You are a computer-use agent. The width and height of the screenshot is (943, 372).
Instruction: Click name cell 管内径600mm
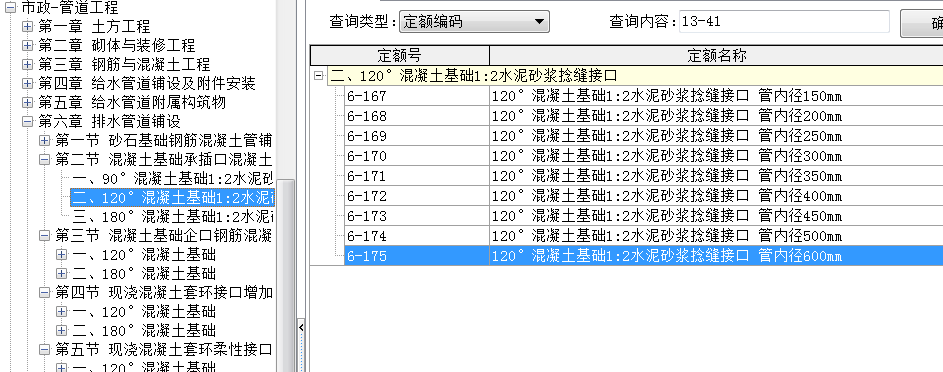716,256
